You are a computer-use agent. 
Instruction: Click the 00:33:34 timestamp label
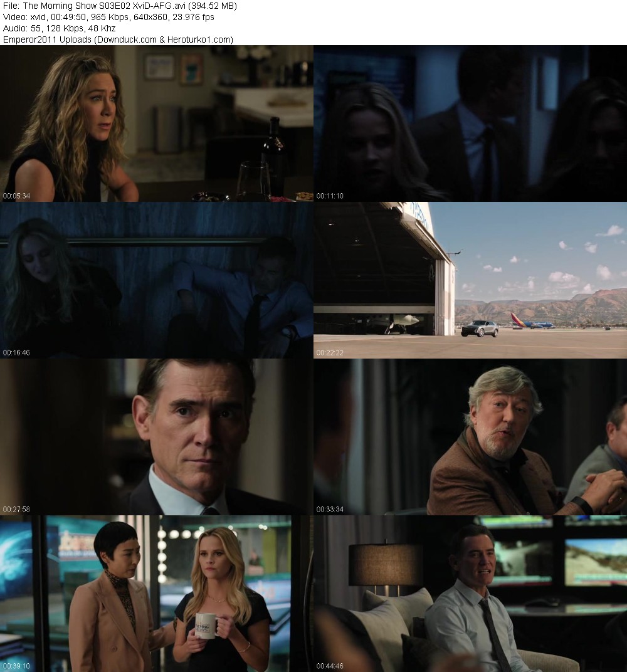coord(330,510)
